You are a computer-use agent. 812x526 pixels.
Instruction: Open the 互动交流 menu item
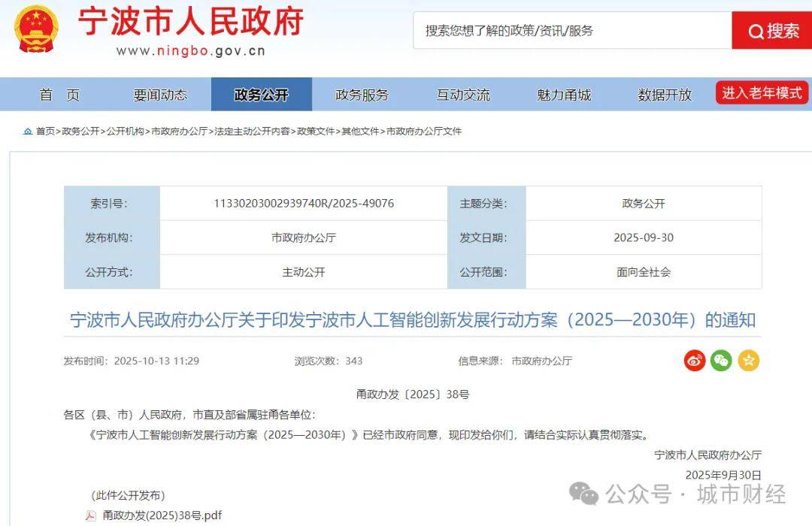pyautogui.click(x=465, y=94)
